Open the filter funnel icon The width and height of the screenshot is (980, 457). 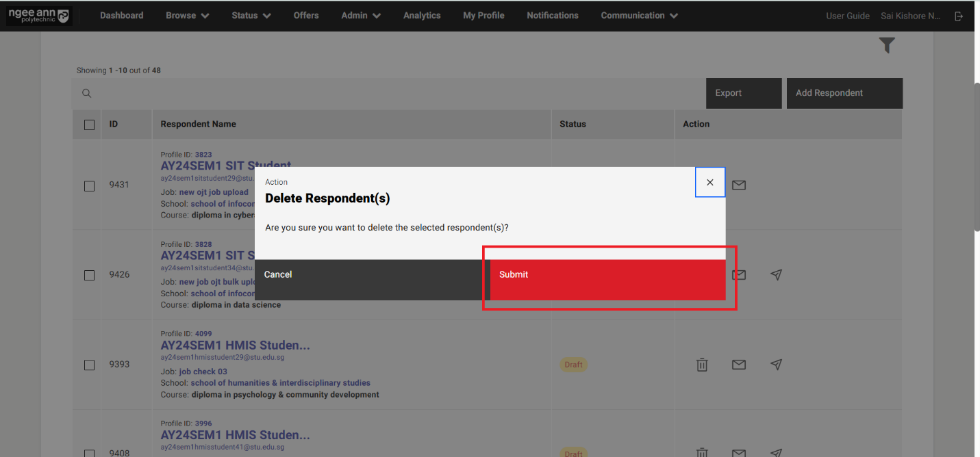tap(887, 46)
